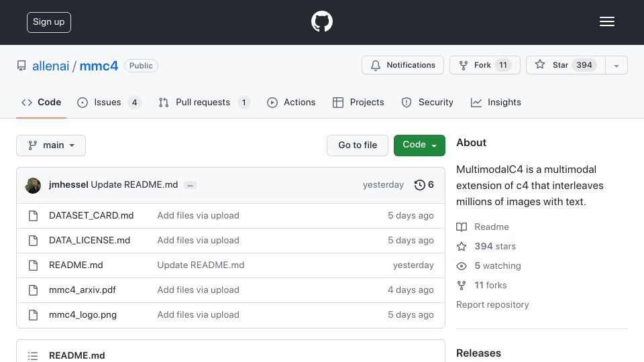Open jmhessel's profile link
This screenshot has width=644, height=362.
click(68, 185)
